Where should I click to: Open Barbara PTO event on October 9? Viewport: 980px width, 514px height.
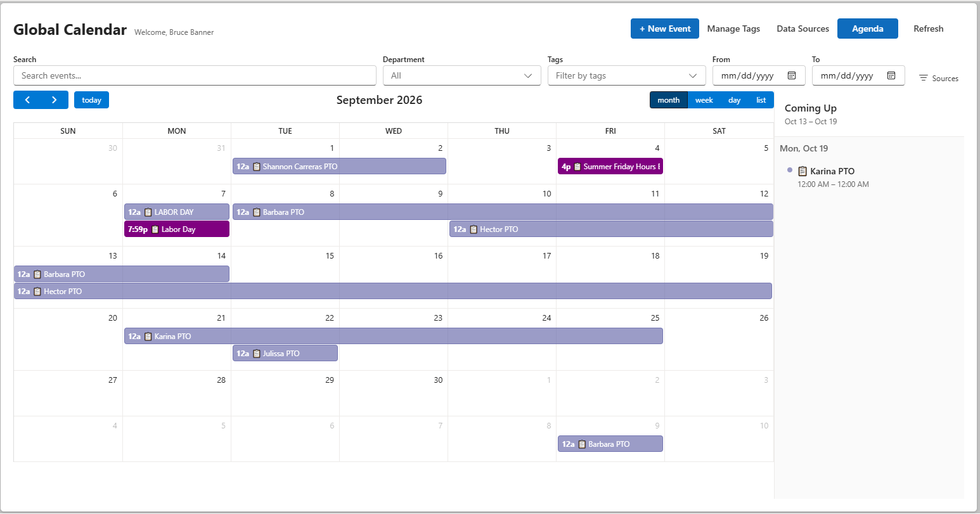pos(610,444)
